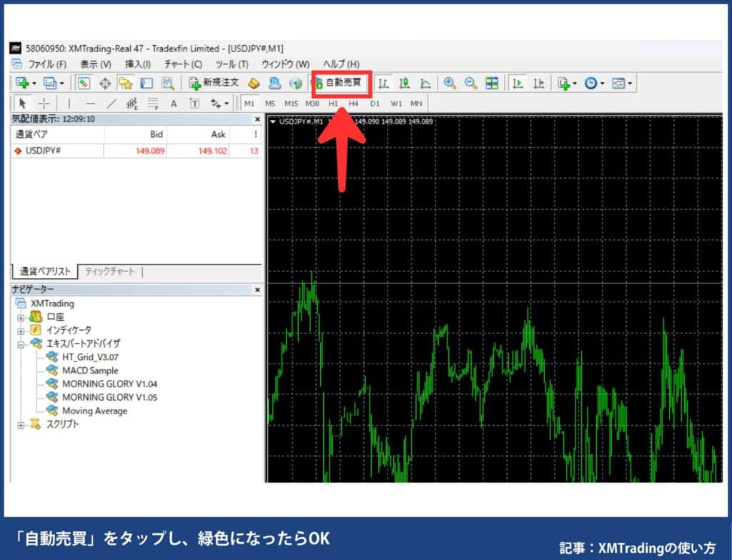Image resolution: width=732 pixels, height=560 pixels.
Task: Switch chart to Candlesticks icon
Action: [405, 83]
